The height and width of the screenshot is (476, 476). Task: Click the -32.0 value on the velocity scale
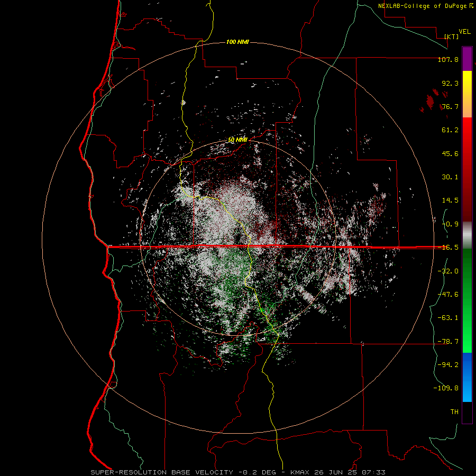coord(448,271)
